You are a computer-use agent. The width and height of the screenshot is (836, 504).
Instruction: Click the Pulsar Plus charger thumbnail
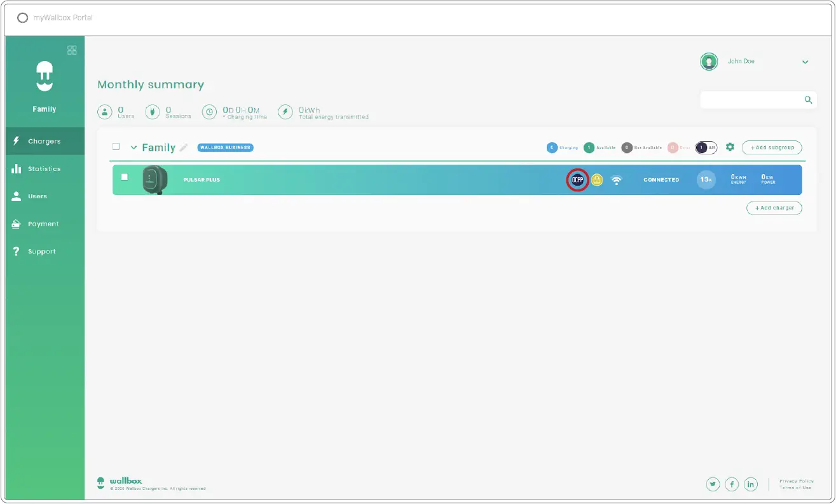154,180
